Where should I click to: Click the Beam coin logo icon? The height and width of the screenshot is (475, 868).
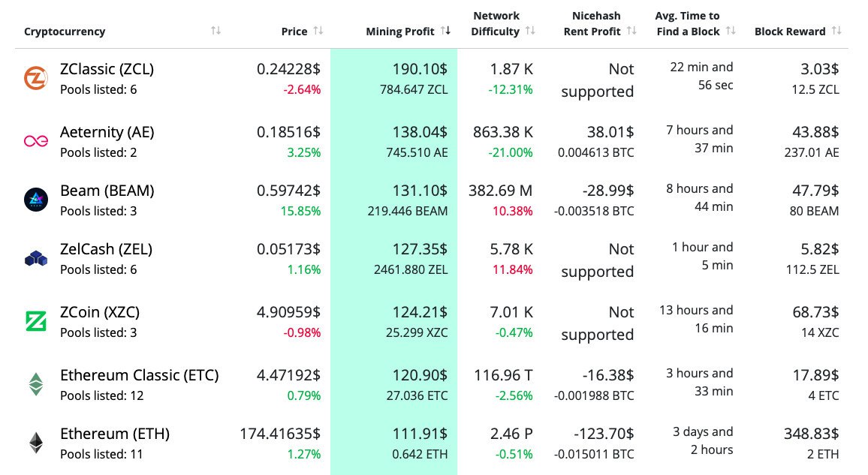point(35,200)
